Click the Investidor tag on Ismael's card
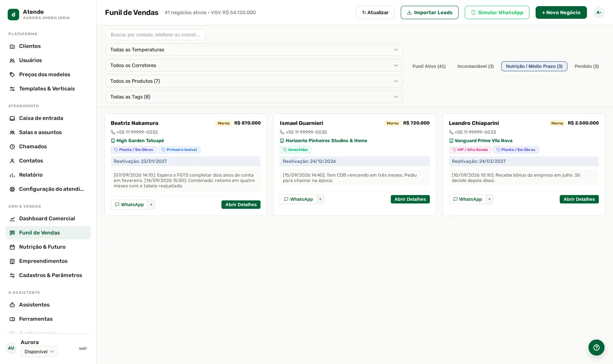The width and height of the screenshot is (613, 364). 295,150
